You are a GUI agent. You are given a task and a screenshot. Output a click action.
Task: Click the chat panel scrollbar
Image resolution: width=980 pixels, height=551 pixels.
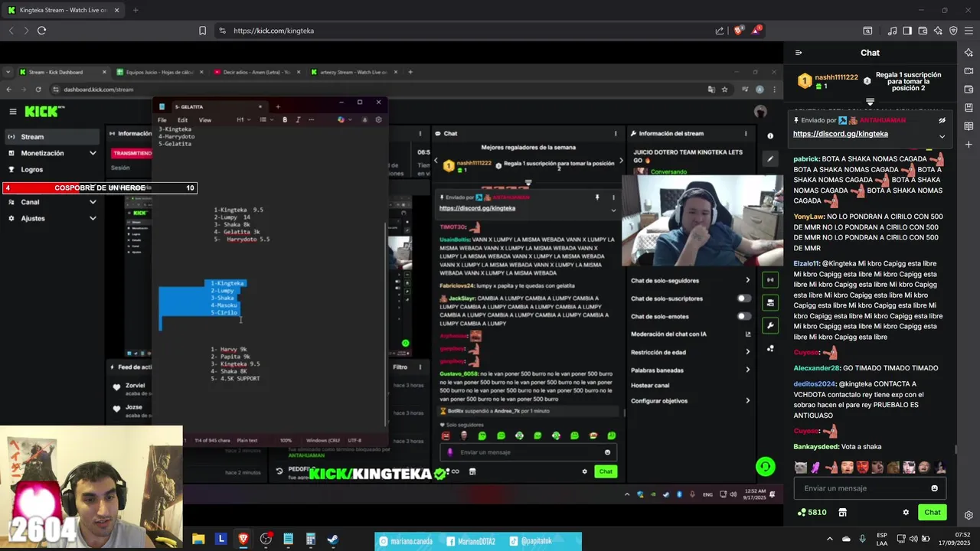pos(955,449)
